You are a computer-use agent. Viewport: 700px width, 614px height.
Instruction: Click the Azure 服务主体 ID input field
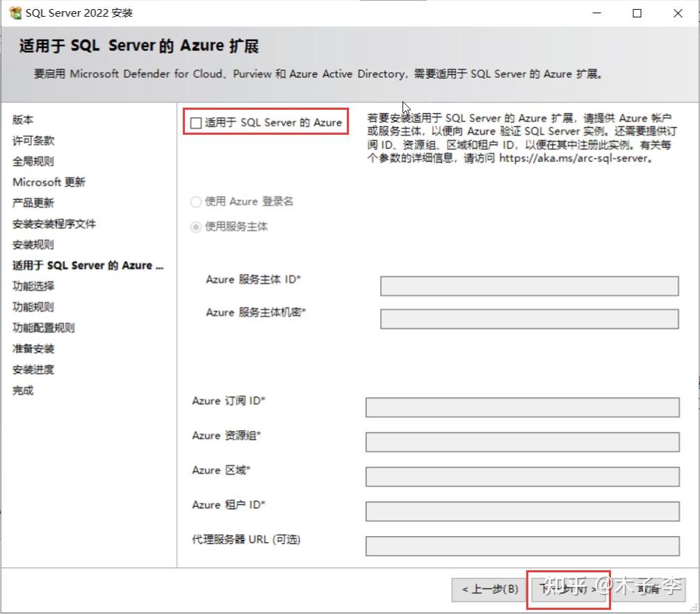click(528, 285)
